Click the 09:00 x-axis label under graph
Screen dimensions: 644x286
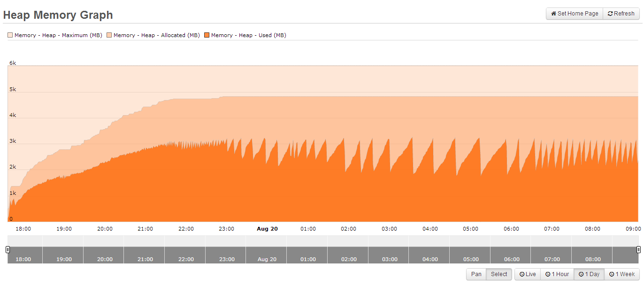633,229
